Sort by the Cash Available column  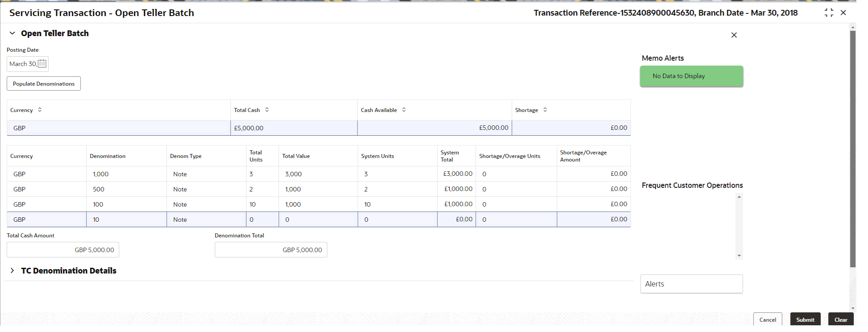point(404,110)
